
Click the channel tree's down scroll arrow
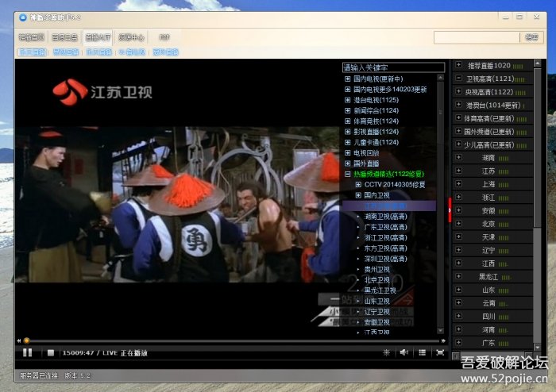pyautogui.click(x=440, y=330)
